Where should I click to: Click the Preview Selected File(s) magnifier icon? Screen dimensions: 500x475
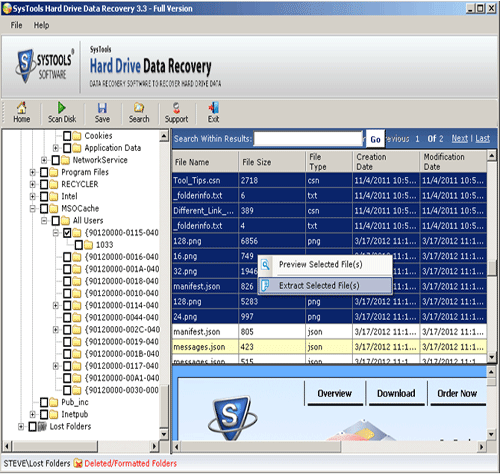(x=265, y=265)
